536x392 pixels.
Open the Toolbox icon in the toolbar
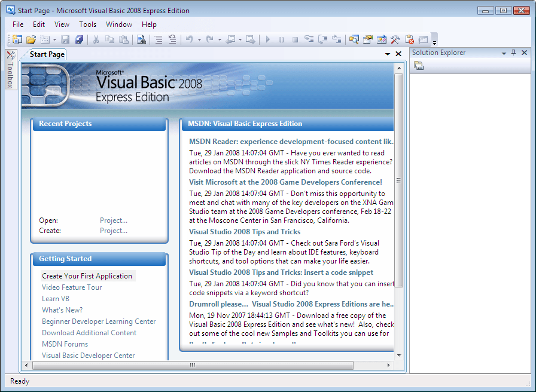395,39
